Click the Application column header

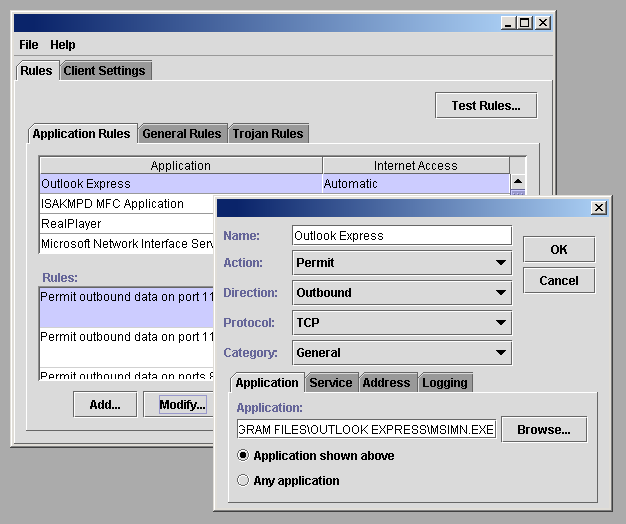point(181,165)
